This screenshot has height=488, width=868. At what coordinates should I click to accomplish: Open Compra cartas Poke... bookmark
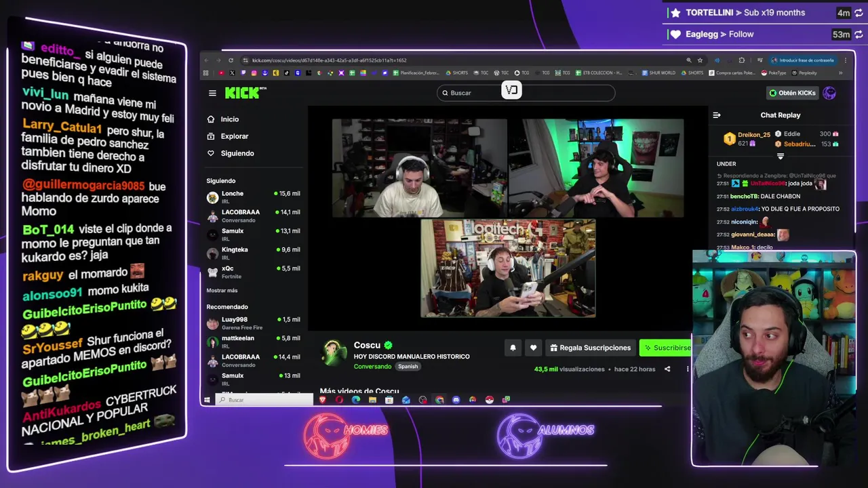[732, 73]
